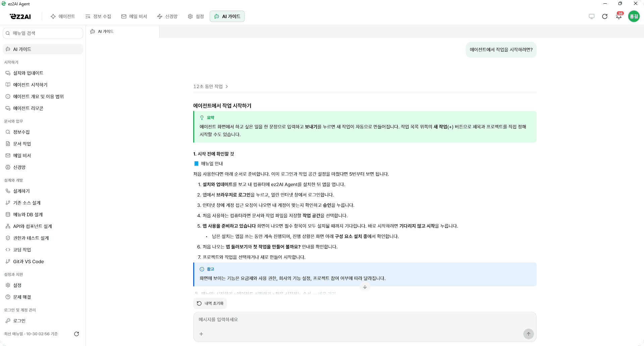The width and height of the screenshot is (644, 346).
Task: Open the 로그인 sidebar entry
Action: point(43,321)
